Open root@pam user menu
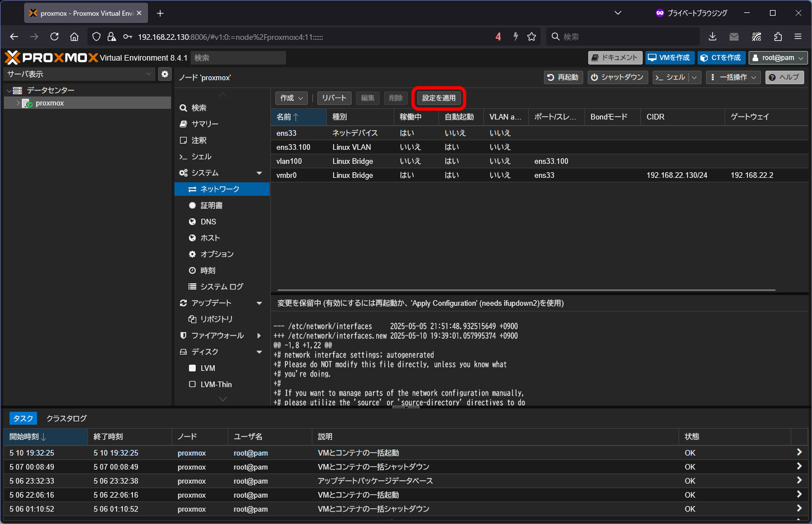 (778, 58)
